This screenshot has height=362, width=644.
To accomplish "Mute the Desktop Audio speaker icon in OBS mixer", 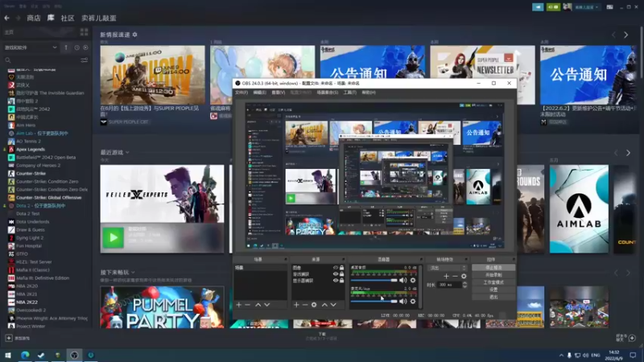I will tap(403, 280).
